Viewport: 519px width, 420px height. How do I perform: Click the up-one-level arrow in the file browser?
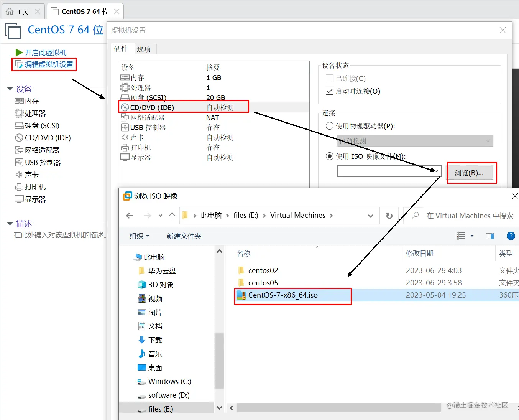point(172,216)
